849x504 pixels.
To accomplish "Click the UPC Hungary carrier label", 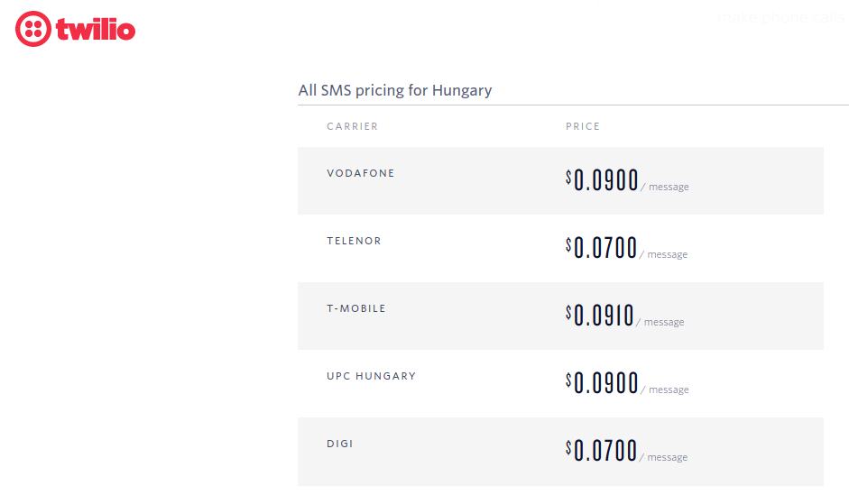I will pyautogui.click(x=372, y=376).
